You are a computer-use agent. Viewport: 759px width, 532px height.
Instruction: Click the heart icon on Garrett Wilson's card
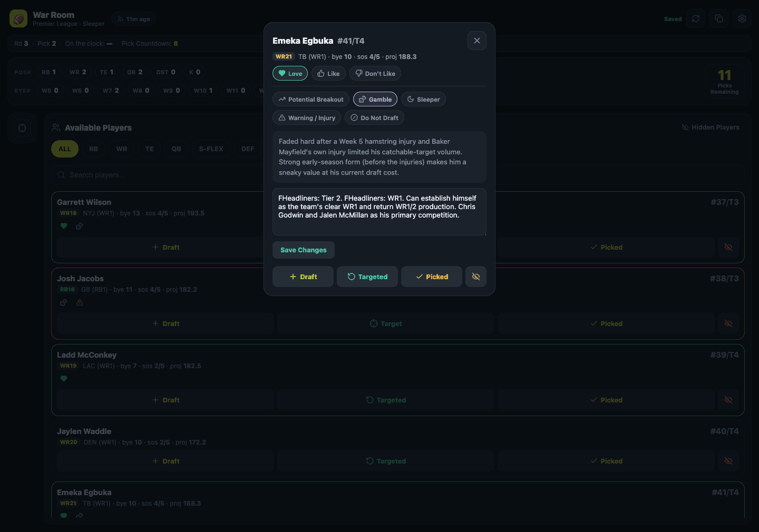coord(64,226)
